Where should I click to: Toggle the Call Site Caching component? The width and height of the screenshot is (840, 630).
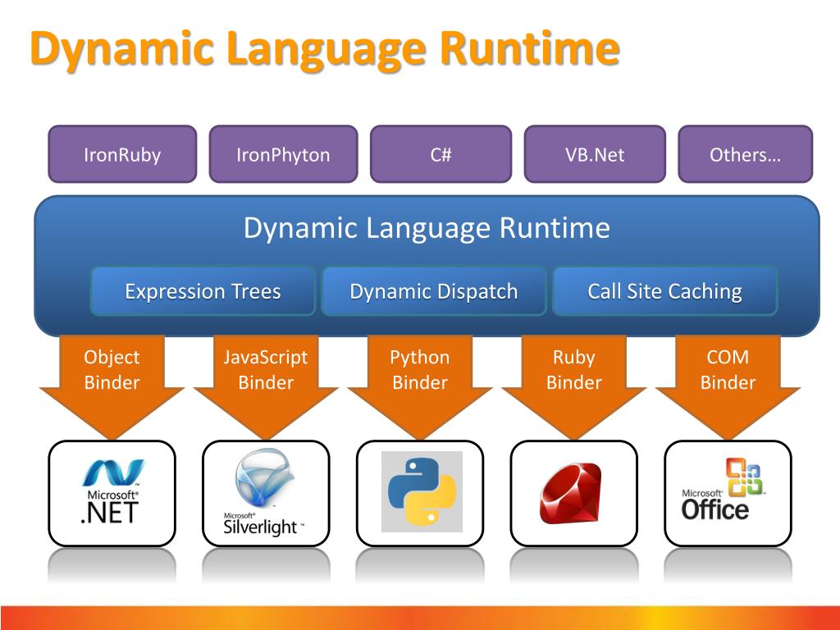pyautogui.click(x=665, y=291)
